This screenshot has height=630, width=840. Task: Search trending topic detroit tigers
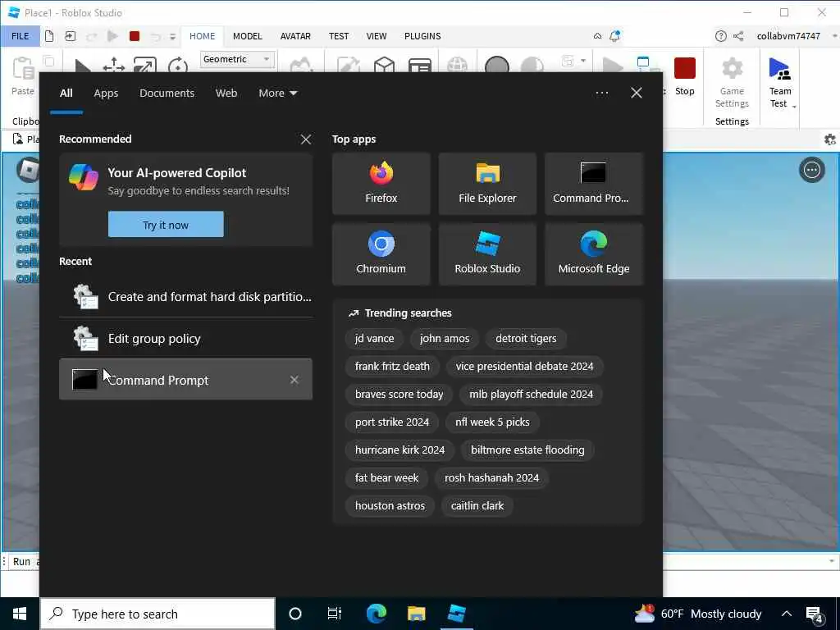click(x=526, y=339)
